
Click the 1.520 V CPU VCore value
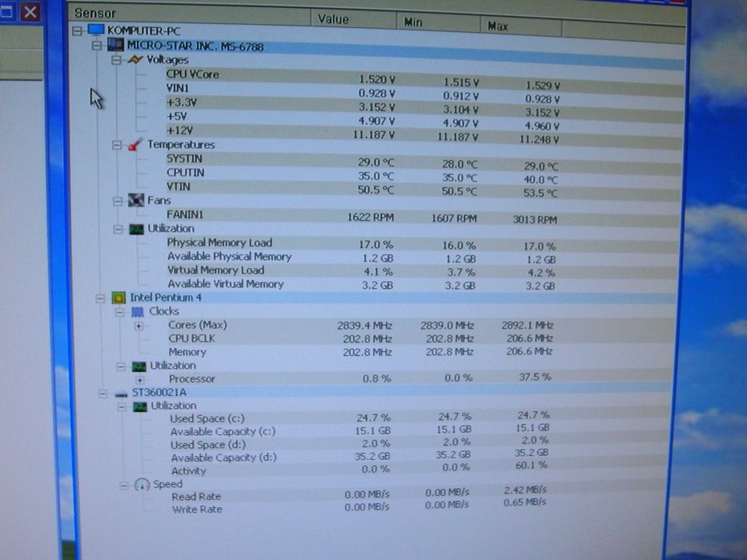click(376, 79)
